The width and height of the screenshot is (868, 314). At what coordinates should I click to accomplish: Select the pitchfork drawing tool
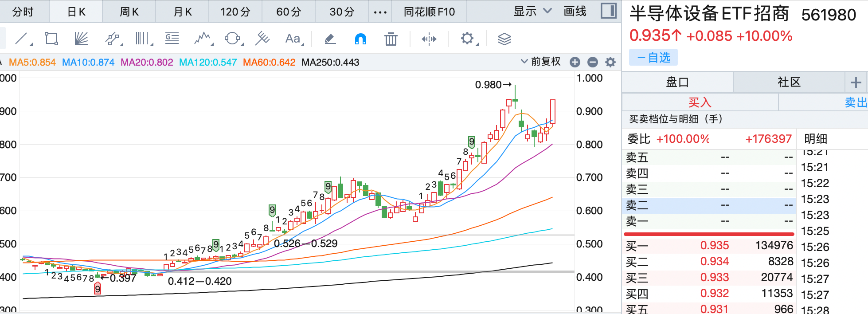click(262, 39)
